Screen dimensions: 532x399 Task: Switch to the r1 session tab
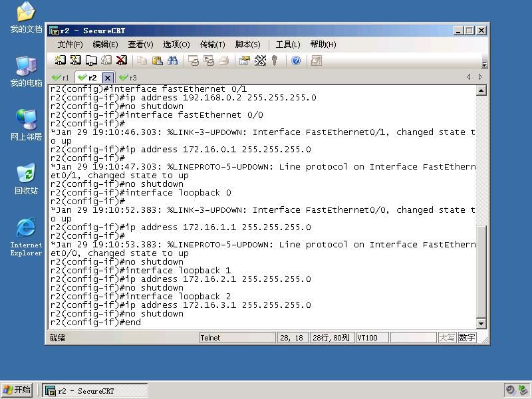(x=61, y=78)
